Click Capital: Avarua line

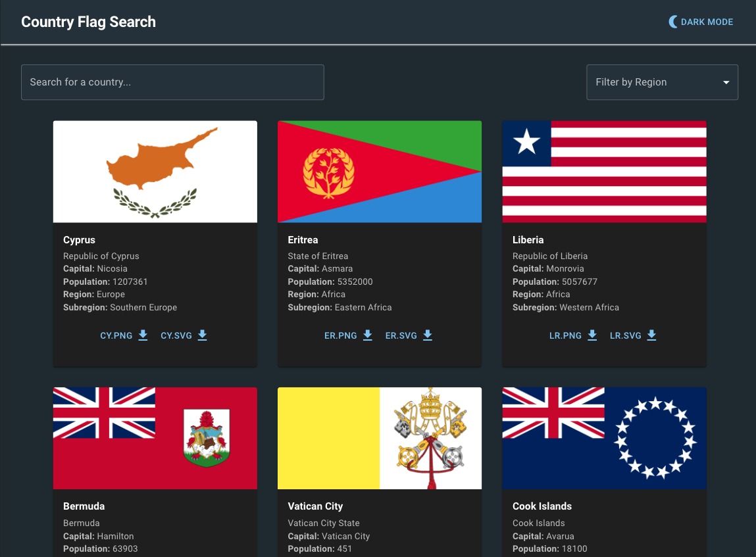[543, 536]
